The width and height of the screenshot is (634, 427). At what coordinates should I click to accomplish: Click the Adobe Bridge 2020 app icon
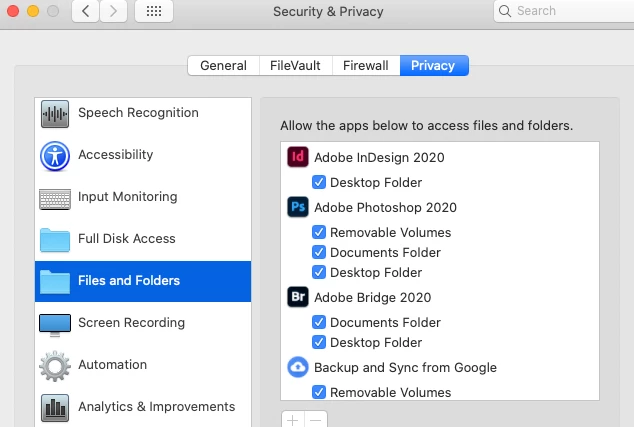click(298, 297)
